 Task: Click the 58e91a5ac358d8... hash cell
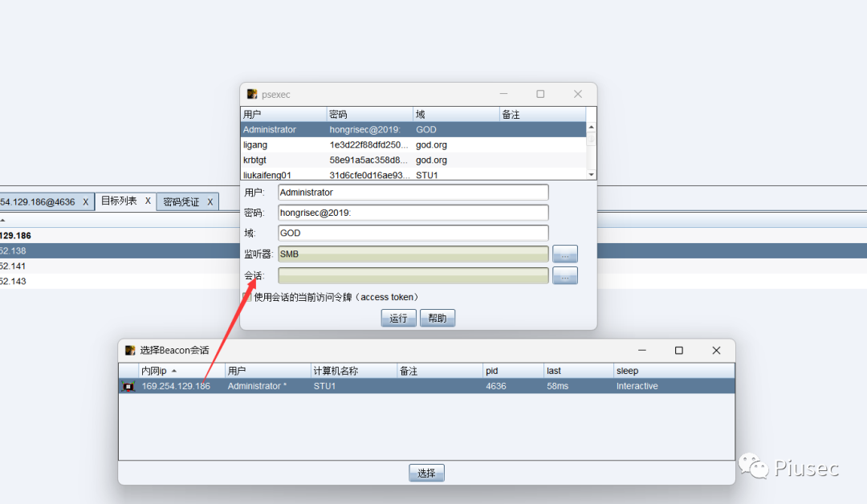(x=368, y=160)
